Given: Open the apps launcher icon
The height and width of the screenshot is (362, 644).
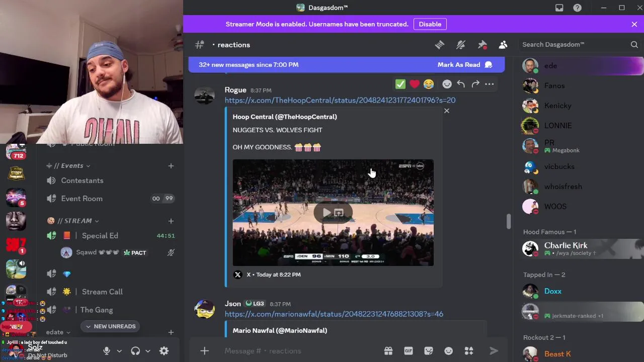Looking at the screenshot, I should [469, 351].
